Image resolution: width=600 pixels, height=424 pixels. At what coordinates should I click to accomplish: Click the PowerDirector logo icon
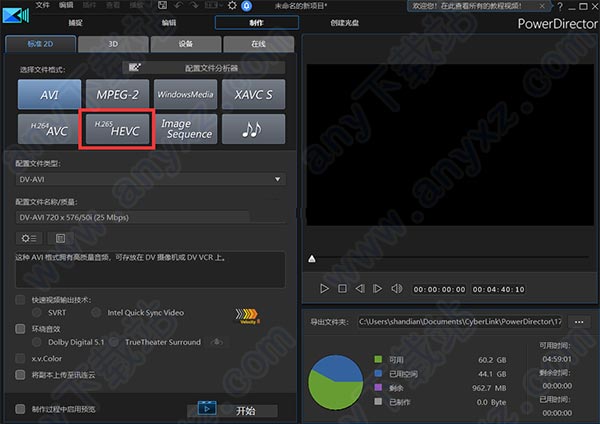coord(16,15)
